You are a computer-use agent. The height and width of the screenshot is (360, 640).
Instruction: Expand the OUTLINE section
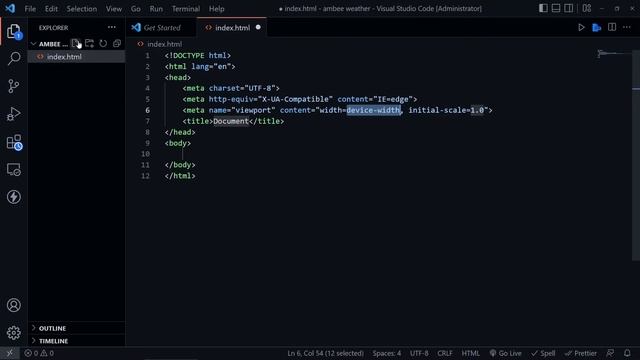(x=77, y=328)
